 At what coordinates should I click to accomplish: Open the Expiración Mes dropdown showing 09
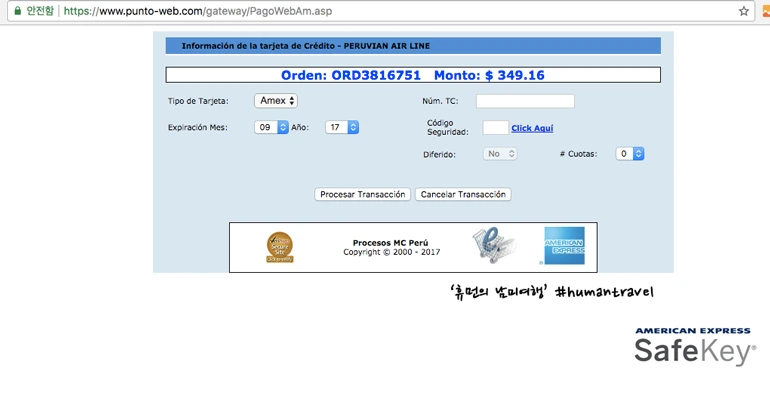pyautogui.click(x=271, y=127)
